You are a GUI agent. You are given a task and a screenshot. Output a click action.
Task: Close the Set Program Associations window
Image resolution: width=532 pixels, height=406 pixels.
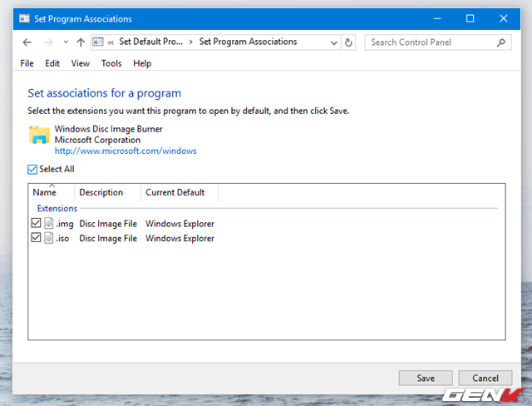[x=504, y=18]
